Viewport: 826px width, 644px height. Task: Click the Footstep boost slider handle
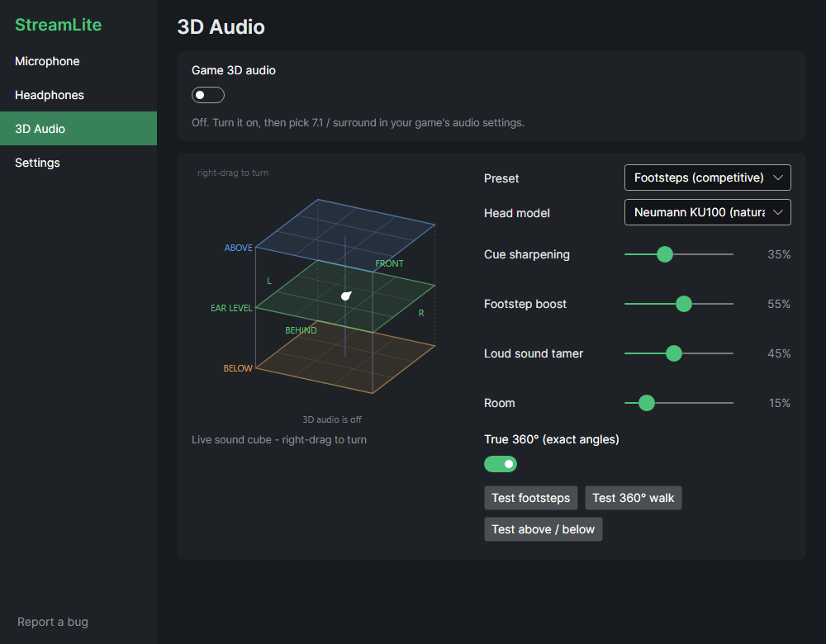tap(683, 304)
